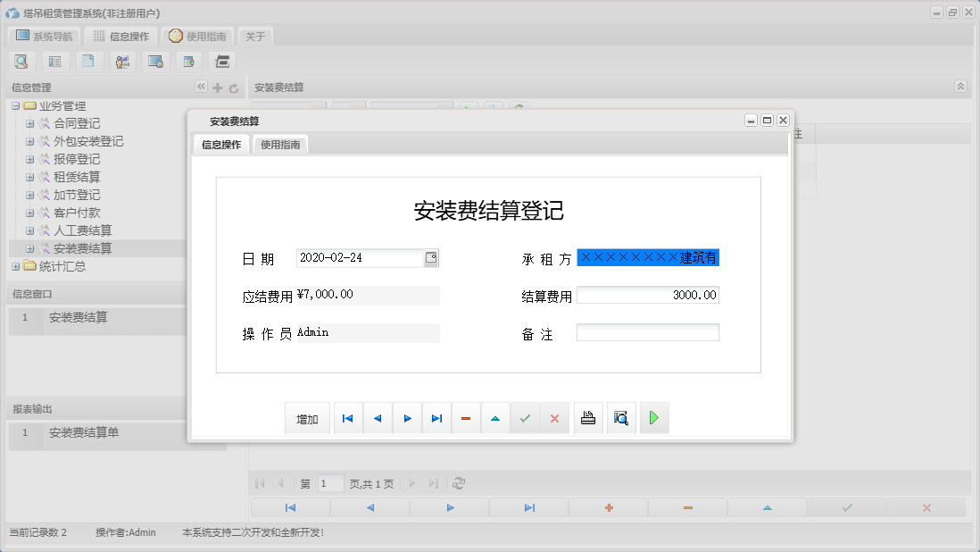
Task: Confirm record with the green checkmark
Action: pyautogui.click(x=525, y=417)
